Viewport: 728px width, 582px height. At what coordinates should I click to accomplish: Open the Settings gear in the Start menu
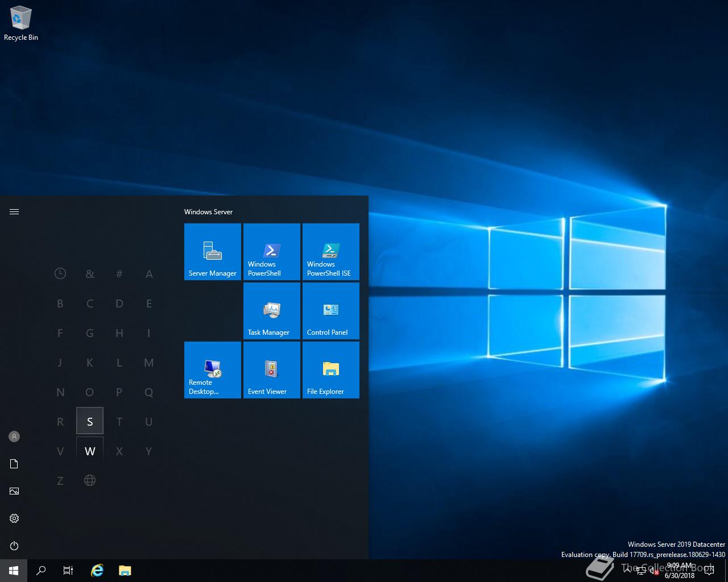[14, 518]
